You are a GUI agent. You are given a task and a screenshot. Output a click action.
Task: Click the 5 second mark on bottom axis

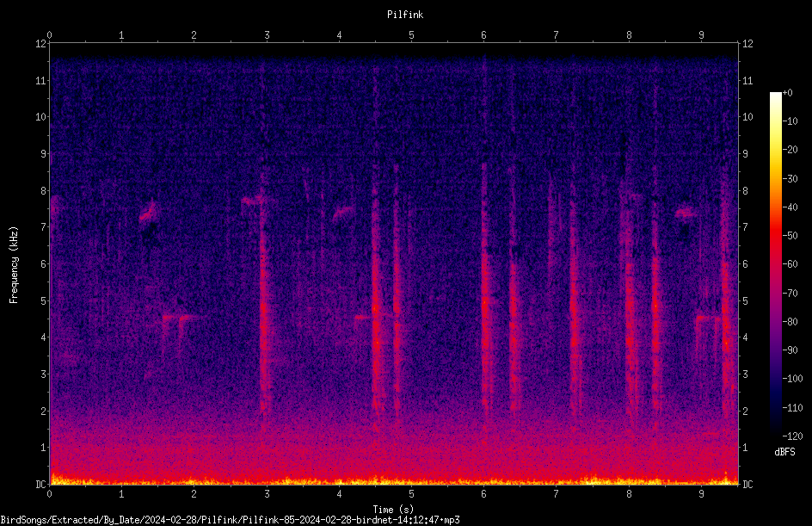click(411, 494)
